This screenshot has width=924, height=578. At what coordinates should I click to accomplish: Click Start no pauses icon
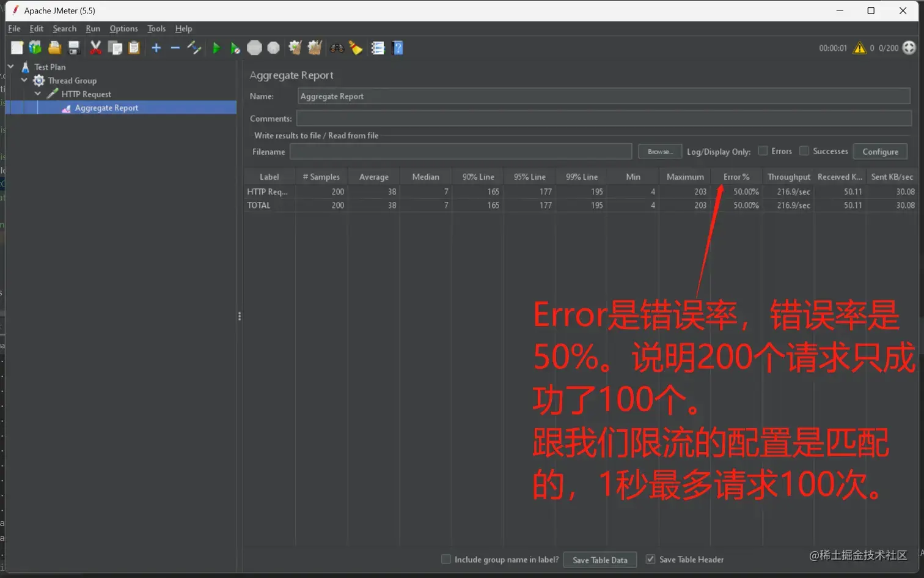click(x=235, y=48)
